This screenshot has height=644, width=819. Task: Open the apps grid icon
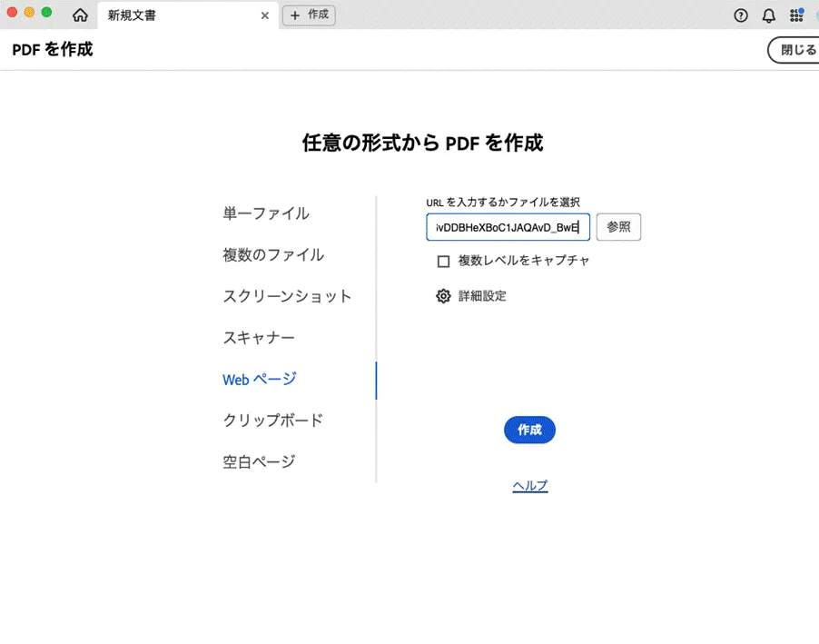click(796, 15)
